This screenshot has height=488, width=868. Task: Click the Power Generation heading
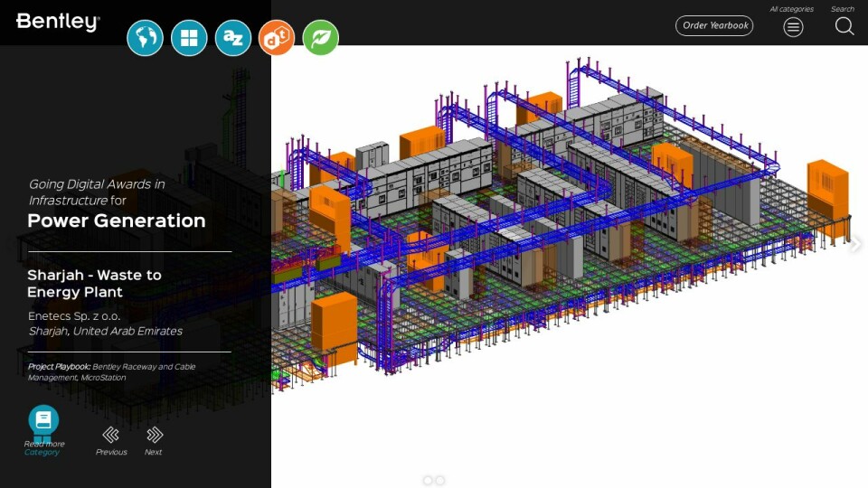(117, 221)
